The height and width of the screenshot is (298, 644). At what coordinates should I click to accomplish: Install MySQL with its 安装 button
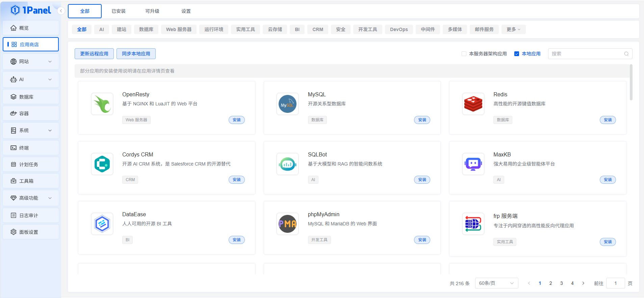pos(422,120)
